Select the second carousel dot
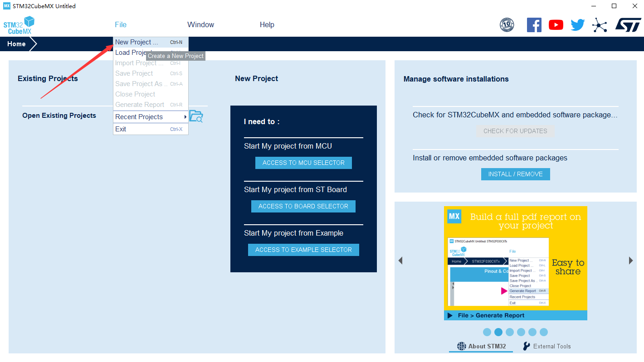This screenshot has height=362, width=644. click(x=498, y=332)
